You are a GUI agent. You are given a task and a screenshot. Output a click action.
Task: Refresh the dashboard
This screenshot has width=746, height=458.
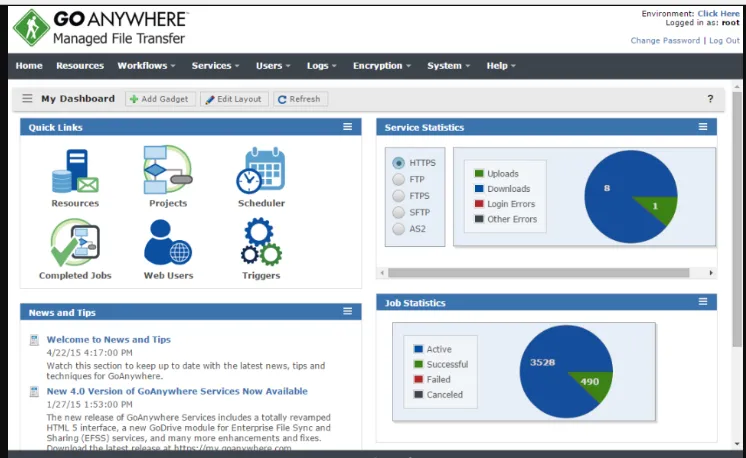300,99
